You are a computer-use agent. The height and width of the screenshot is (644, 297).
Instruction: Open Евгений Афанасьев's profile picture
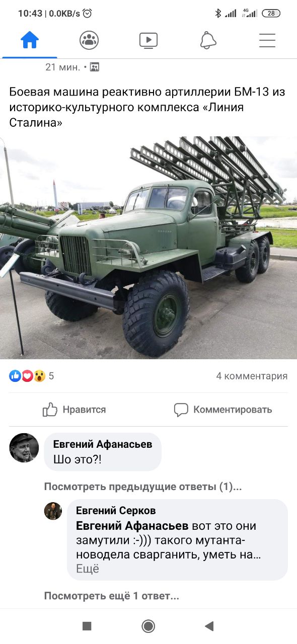point(24,447)
